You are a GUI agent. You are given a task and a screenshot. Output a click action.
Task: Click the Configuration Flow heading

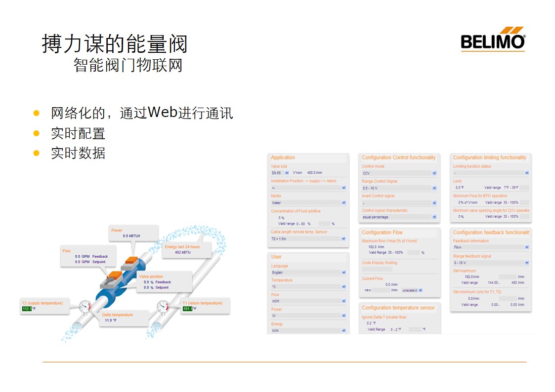382,233
